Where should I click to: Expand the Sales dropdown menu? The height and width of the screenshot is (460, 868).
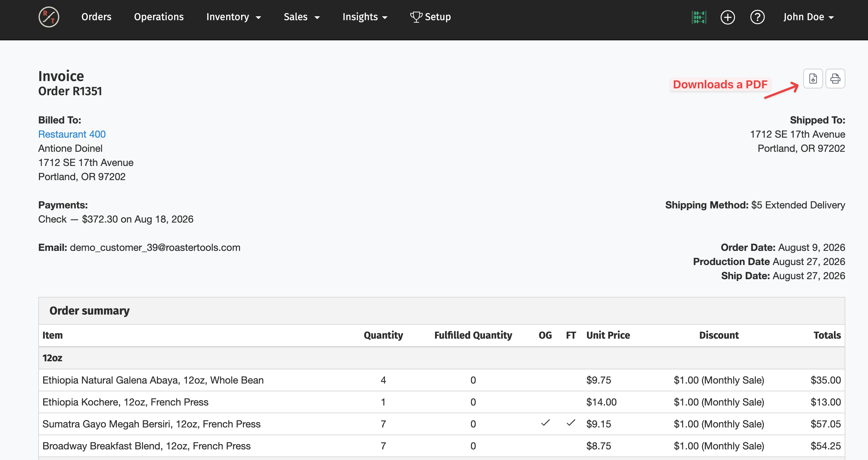(302, 17)
